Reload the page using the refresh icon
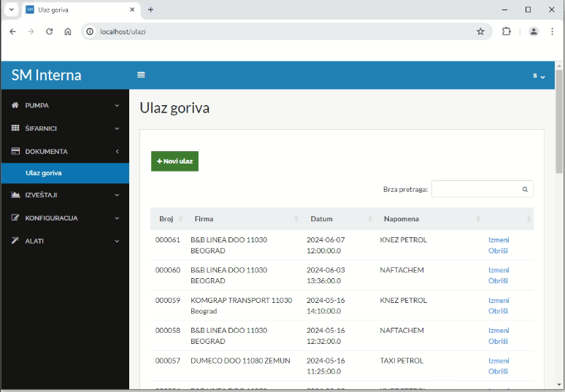 [50, 31]
